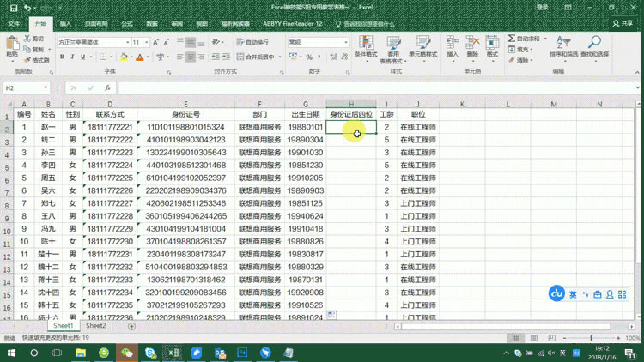This screenshot has height=362, width=644.
Task: Select the Format Painter (格式刷) tool
Action: click(x=38, y=60)
